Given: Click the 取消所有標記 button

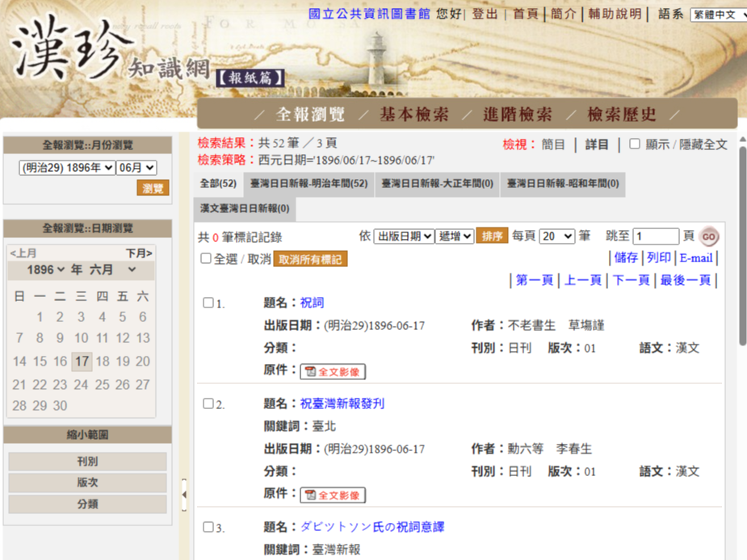Looking at the screenshot, I should pos(310,259).
